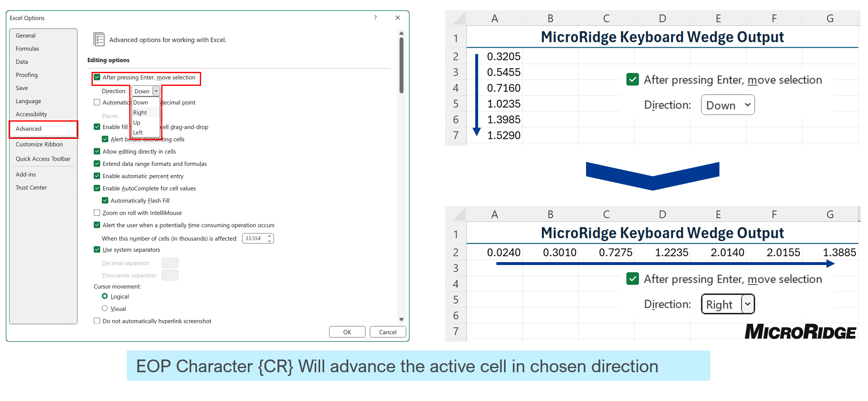Image resolution: width=868 pixels, height=401 pixels.
Task: Open the Save options category
Action: tap(22, 88)
